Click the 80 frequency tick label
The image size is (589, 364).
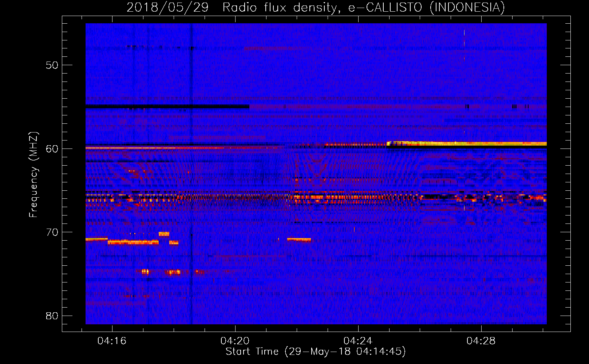[52, 316]
